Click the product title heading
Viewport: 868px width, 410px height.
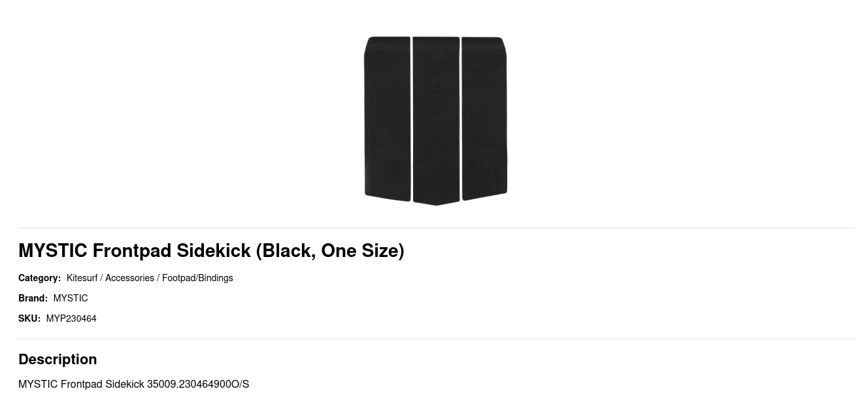211,250
